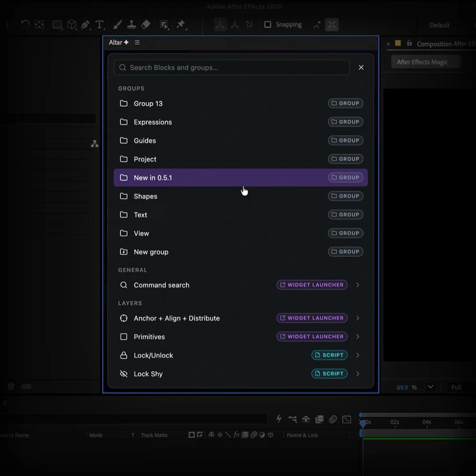Toggle the Frame Blending timeline switch
This screenshot has height=476, width=476.
pos(320,419)
